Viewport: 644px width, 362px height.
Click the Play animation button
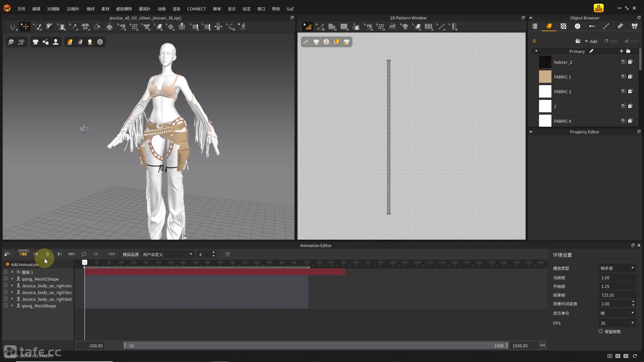tap(48, 254)
